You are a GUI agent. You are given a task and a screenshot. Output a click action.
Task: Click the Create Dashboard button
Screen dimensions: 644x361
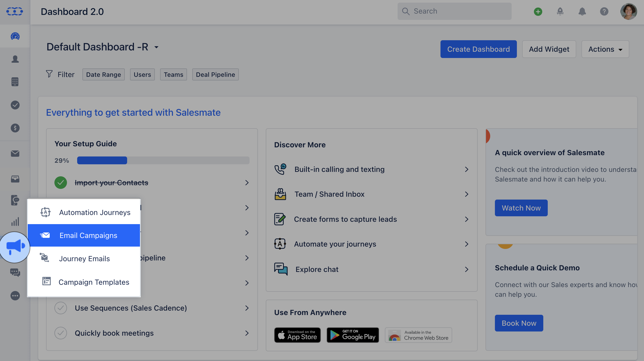coord(478,49)
